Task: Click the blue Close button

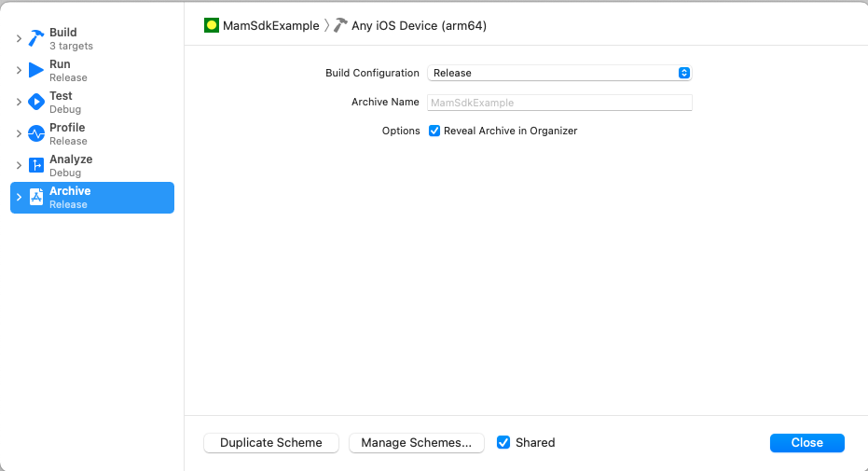Action: (806, 443)
